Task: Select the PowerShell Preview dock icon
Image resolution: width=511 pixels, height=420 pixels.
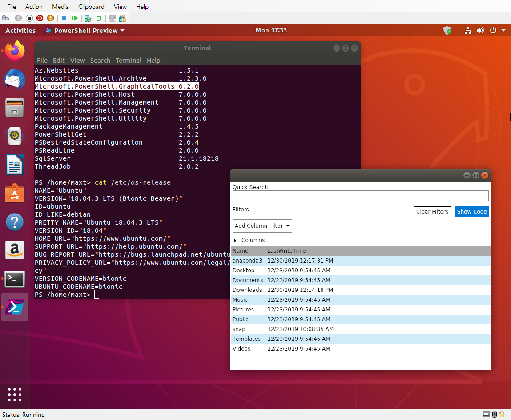Action: pos(15,307)
